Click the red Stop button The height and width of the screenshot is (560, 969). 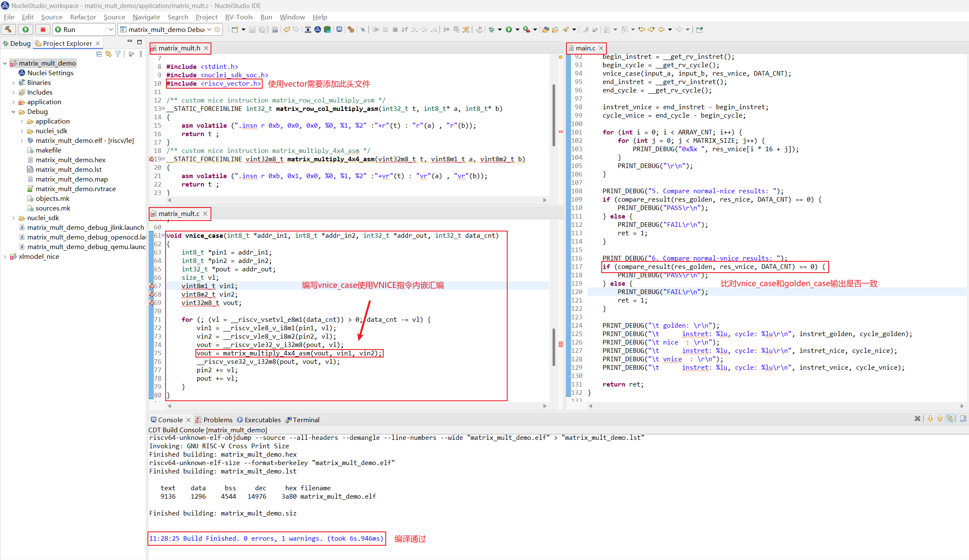pos(43,29)
